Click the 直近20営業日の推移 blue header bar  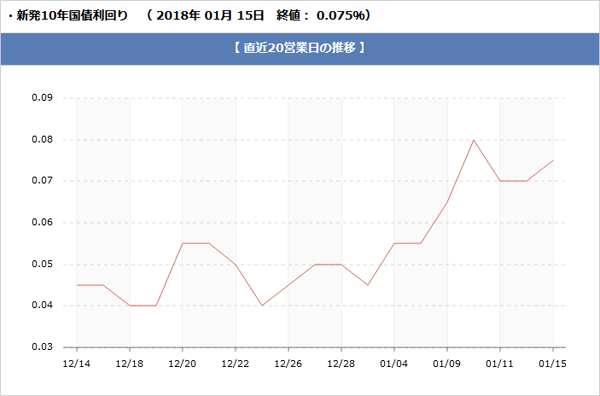(x=300, y=49)
